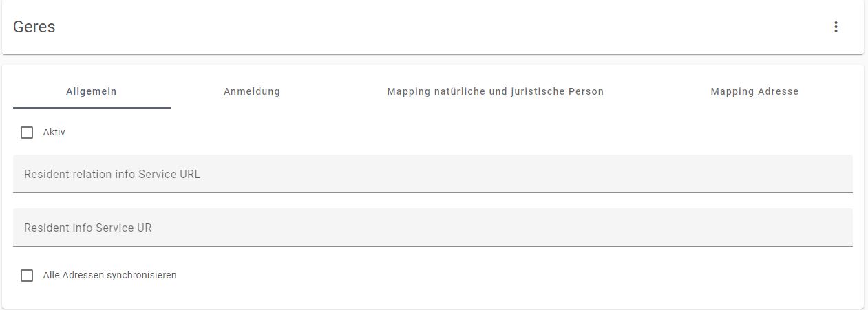Viewport: 868px width, 310px height.
Task: Show more options via vertical dots icon
Action: 836,27
